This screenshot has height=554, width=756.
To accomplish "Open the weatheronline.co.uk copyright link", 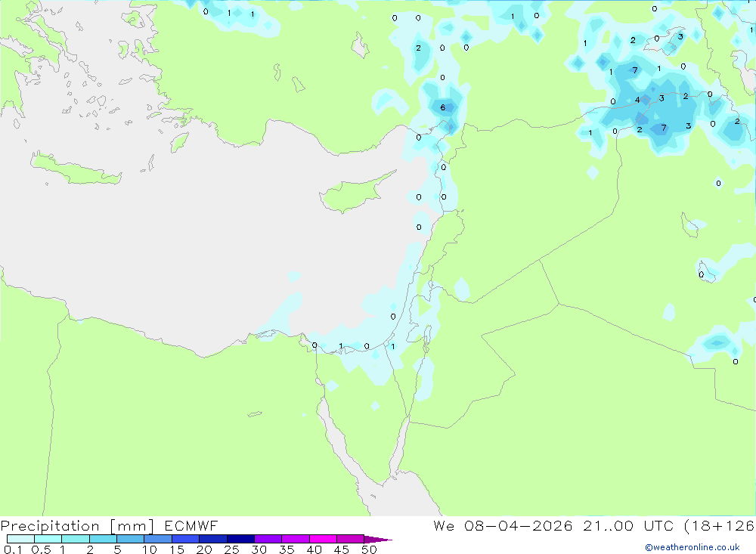I will [692, 547].
